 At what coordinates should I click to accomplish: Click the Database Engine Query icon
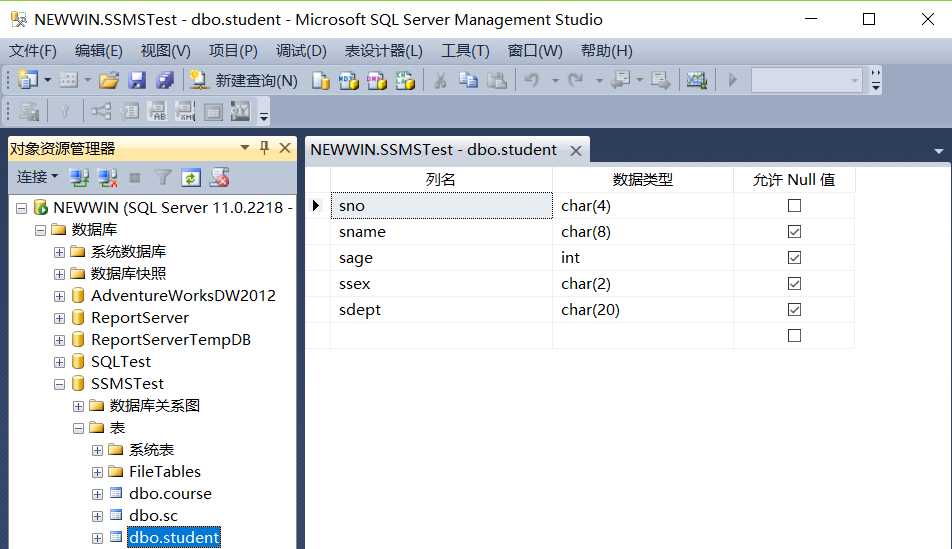[x=321, y=80]
